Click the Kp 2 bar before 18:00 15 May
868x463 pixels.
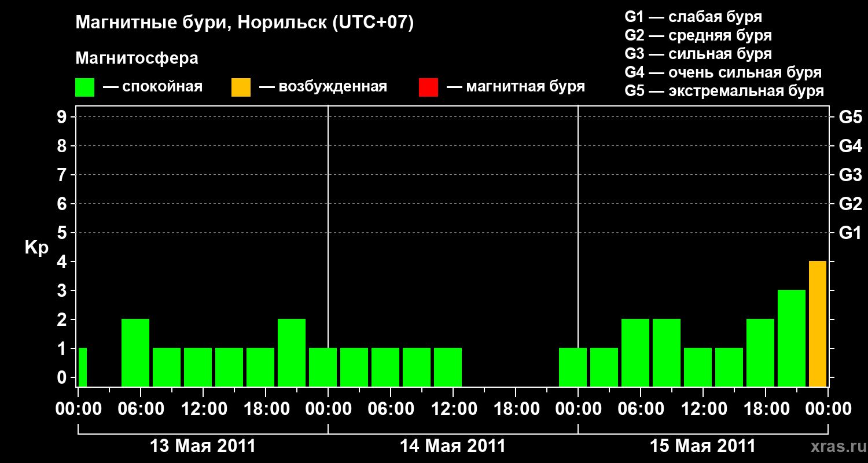(x=760, y=352)
